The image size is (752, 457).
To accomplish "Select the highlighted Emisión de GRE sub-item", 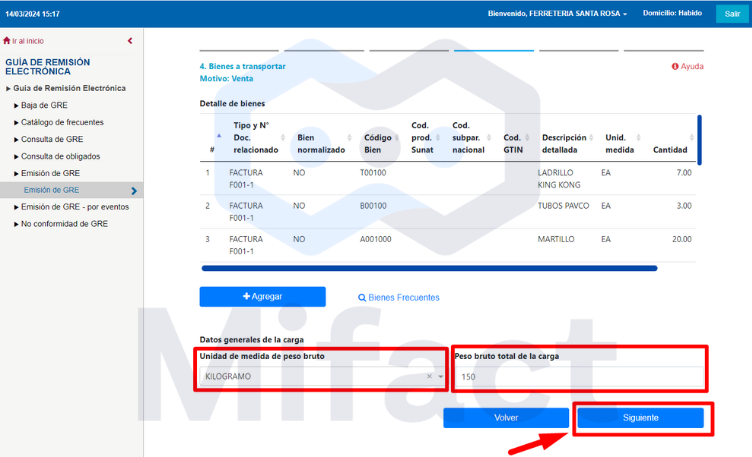I will 51,190.
